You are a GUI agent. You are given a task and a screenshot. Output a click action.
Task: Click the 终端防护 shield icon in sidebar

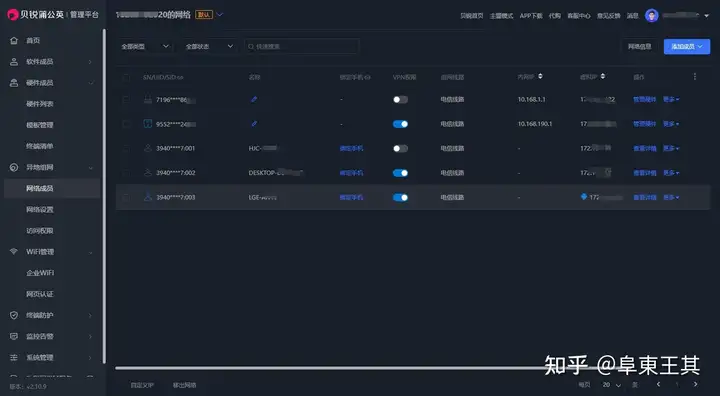point(14,315)
